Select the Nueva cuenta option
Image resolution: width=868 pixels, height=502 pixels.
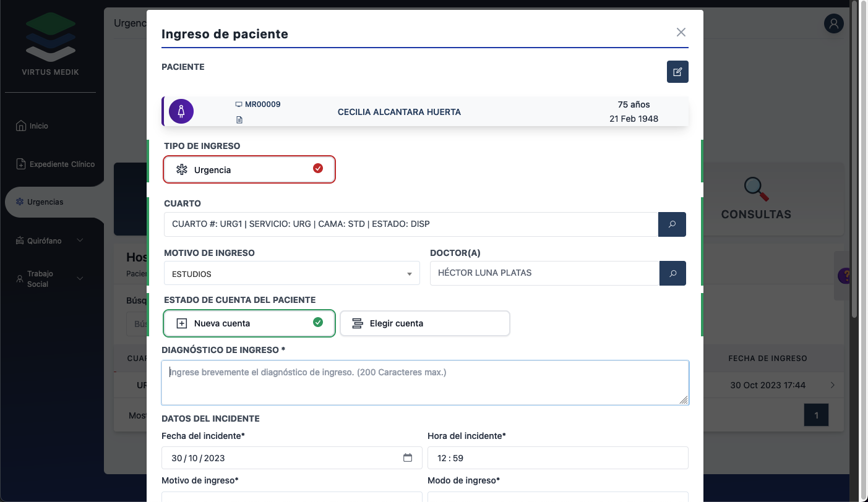coord(249,323)
